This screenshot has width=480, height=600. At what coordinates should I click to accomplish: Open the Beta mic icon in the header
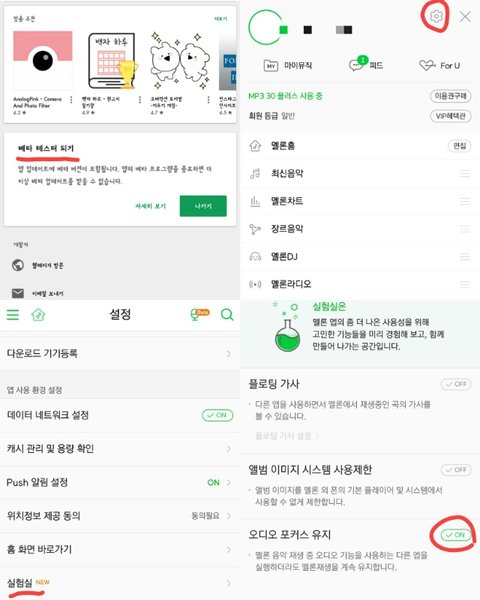click(199, 314)
